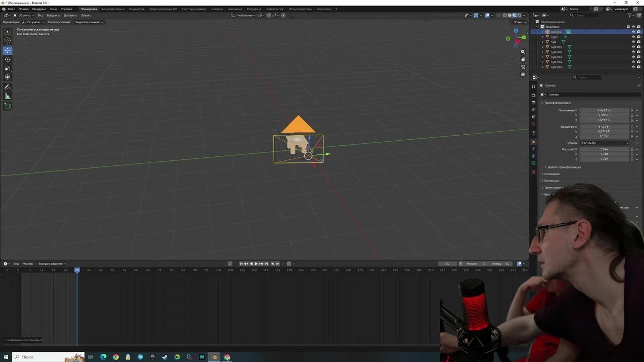Open the Tool properties tab
Screen dimensions: 644x362
534,86
